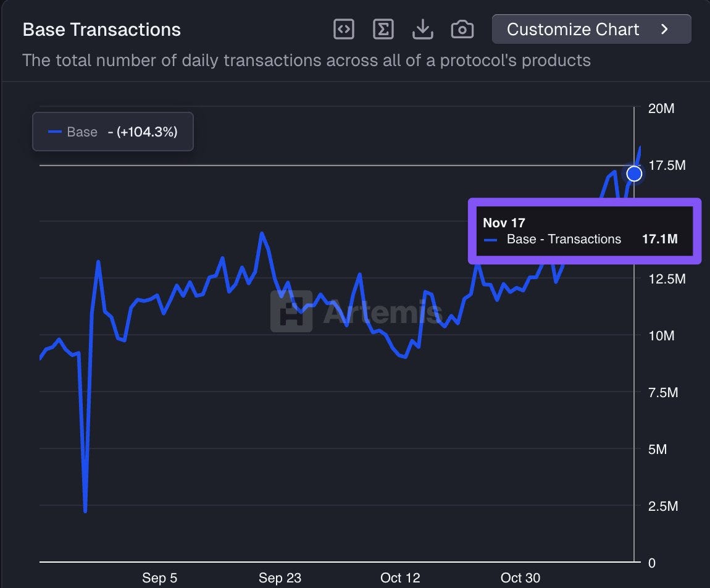Select the Nov 17 data point marker

(x=634, y=174)
